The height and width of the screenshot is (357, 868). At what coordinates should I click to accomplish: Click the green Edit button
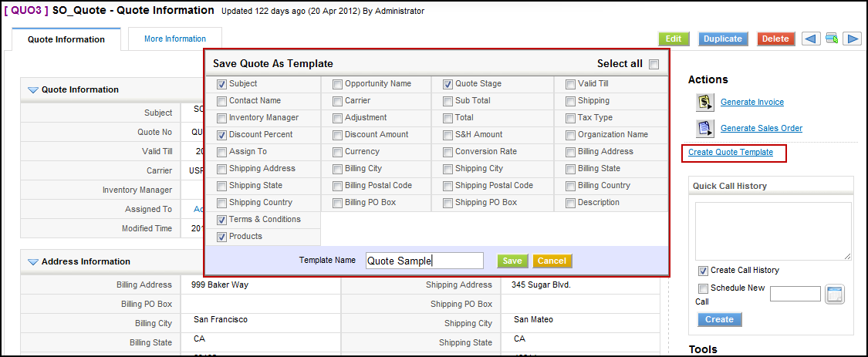click(x=674, y=39)
